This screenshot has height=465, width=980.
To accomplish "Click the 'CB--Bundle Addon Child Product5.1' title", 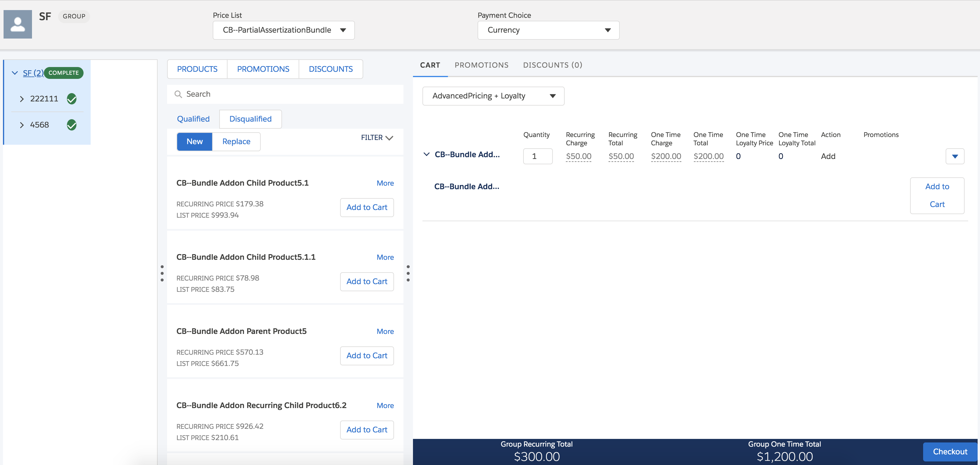I will coord(242,183).
